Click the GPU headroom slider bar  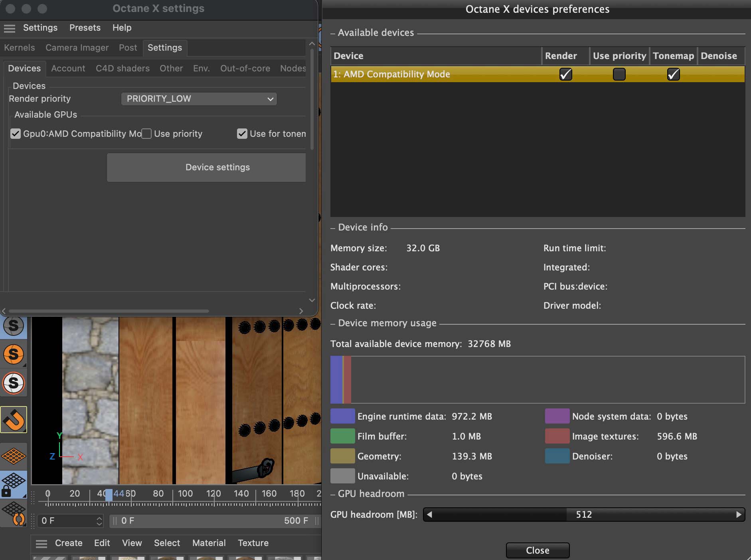(584, 515)
